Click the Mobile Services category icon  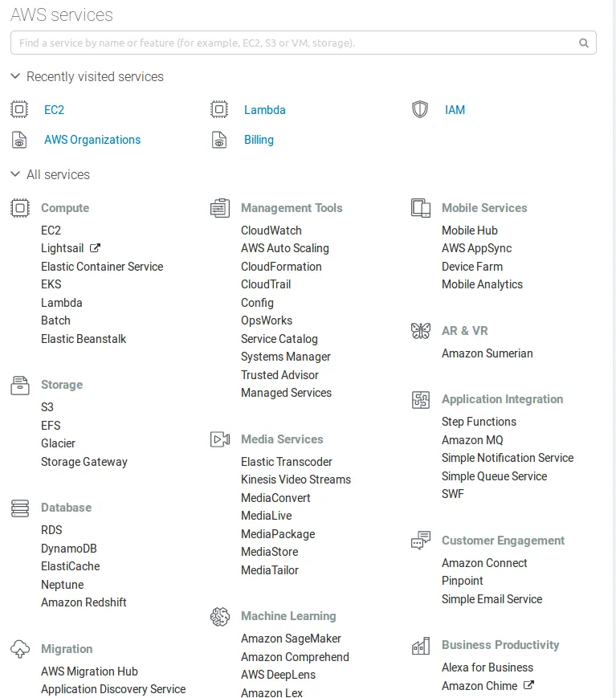[x=421, y=208]
